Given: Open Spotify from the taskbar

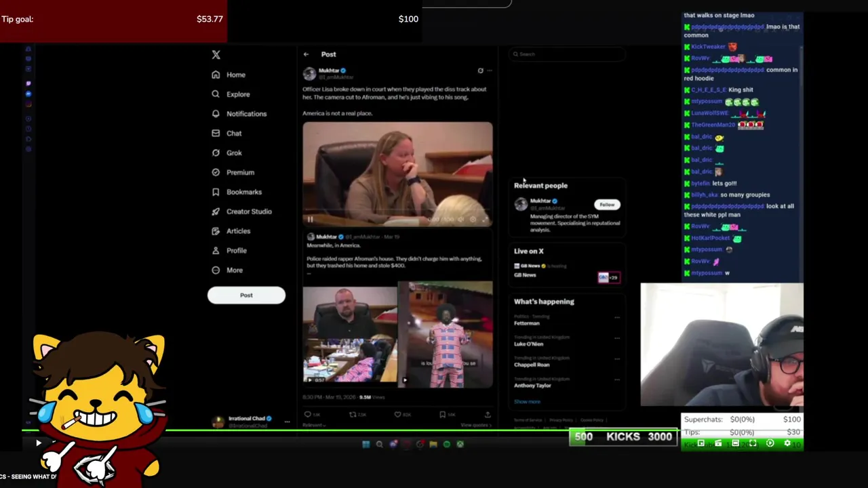Looking at the screenshot, I should (x=447, y=445).
